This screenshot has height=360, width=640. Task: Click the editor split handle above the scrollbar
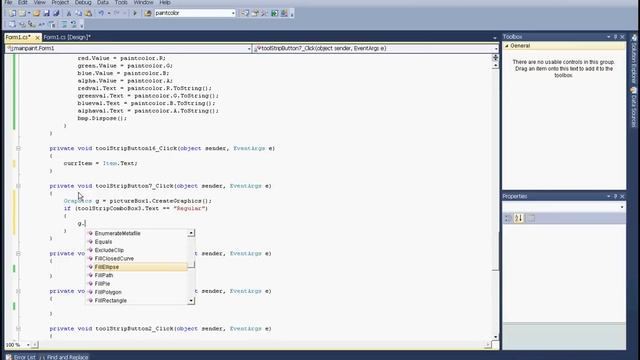496,58
